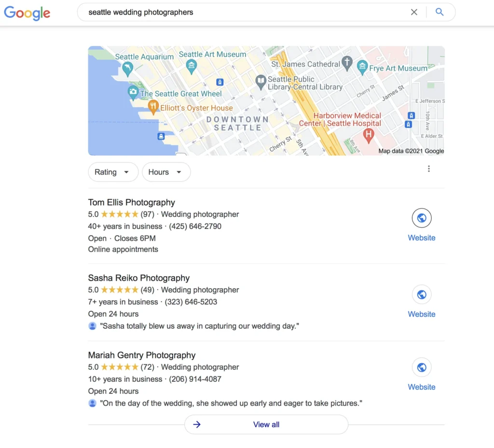Open the Tom Ellis Photography listing title
The width and height of the screenshot is (494, 448).
(131, 202)
